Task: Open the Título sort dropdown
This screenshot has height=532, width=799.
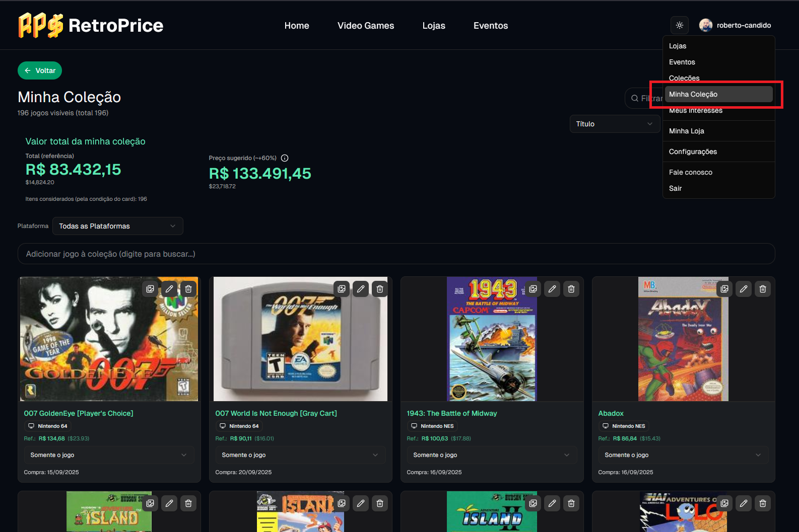Action: point(614,124)
